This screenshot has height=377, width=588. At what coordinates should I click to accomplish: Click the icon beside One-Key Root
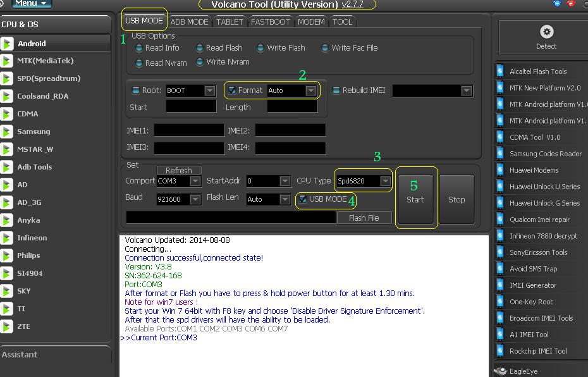coord(500,302)
